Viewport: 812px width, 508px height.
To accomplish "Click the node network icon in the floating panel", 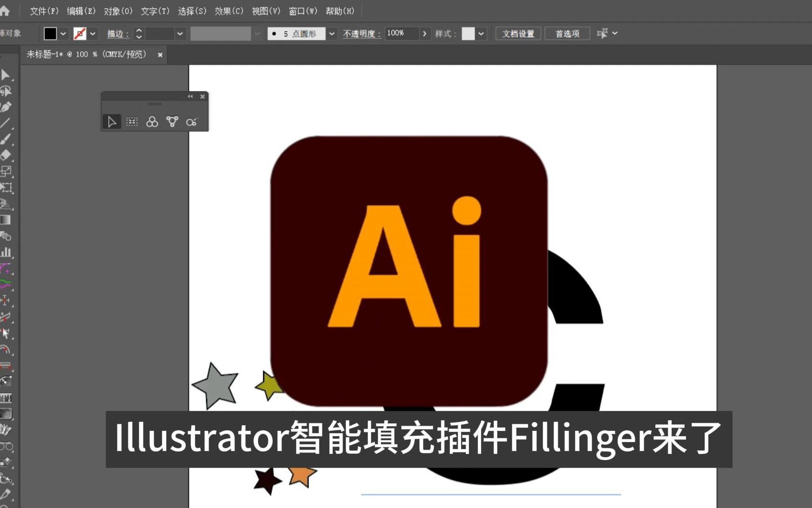I will point(172,121).
